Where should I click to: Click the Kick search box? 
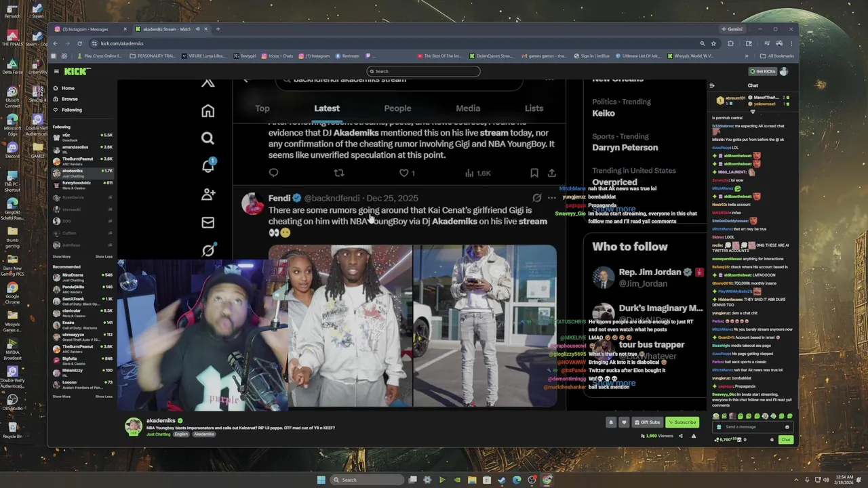423,71
